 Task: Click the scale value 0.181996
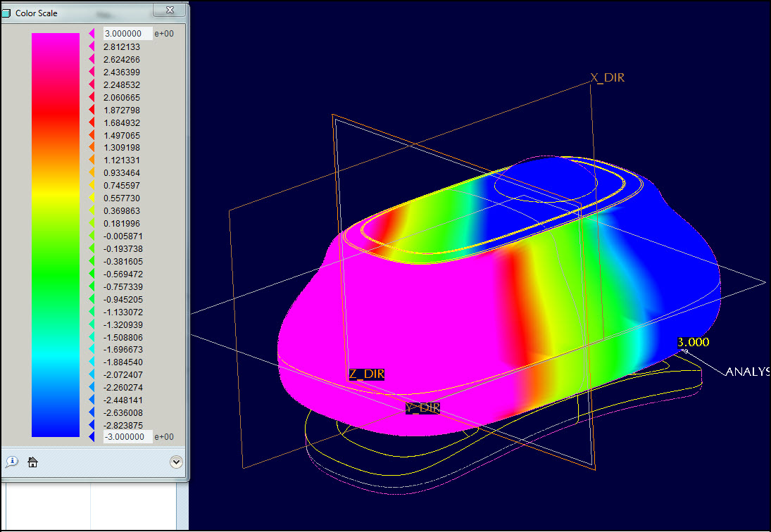(x=122, y=224)
